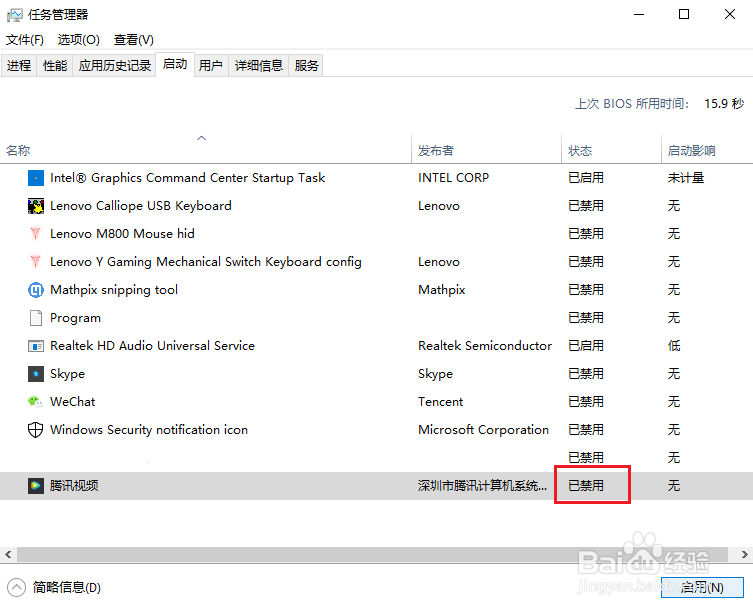Click the blank Program file icon
The image size is (753, 612).
(x=36, y=318)
